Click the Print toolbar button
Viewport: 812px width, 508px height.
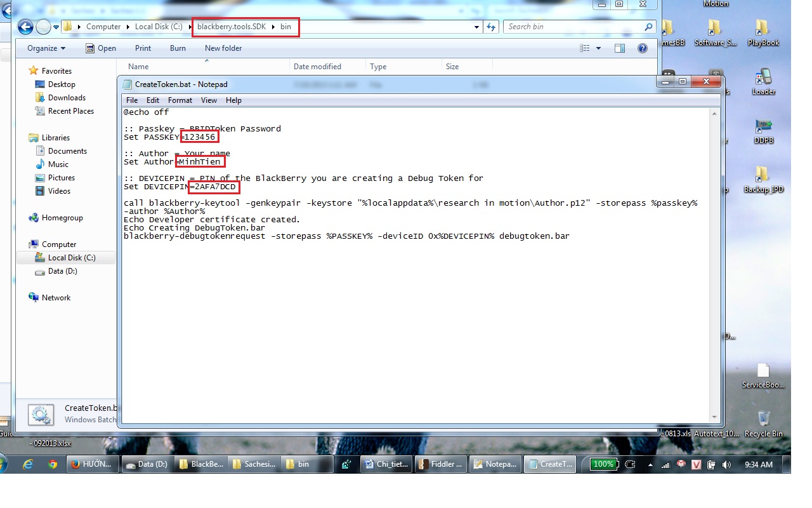(143, 48)
